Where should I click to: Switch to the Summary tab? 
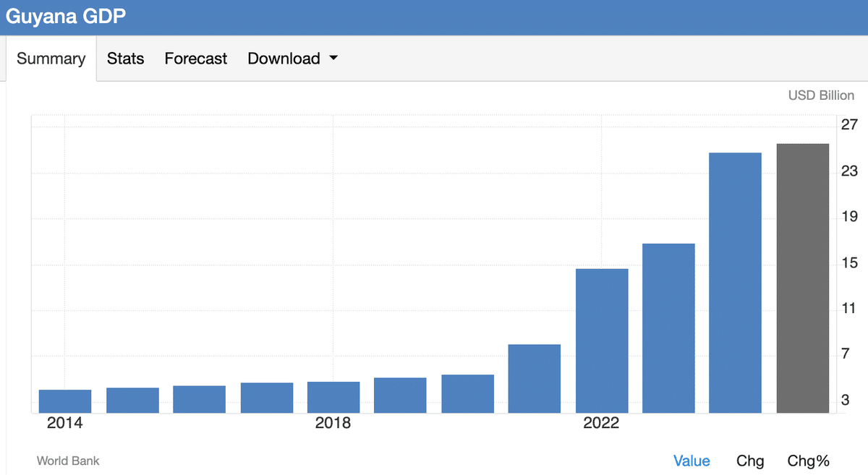coord(51,59)
